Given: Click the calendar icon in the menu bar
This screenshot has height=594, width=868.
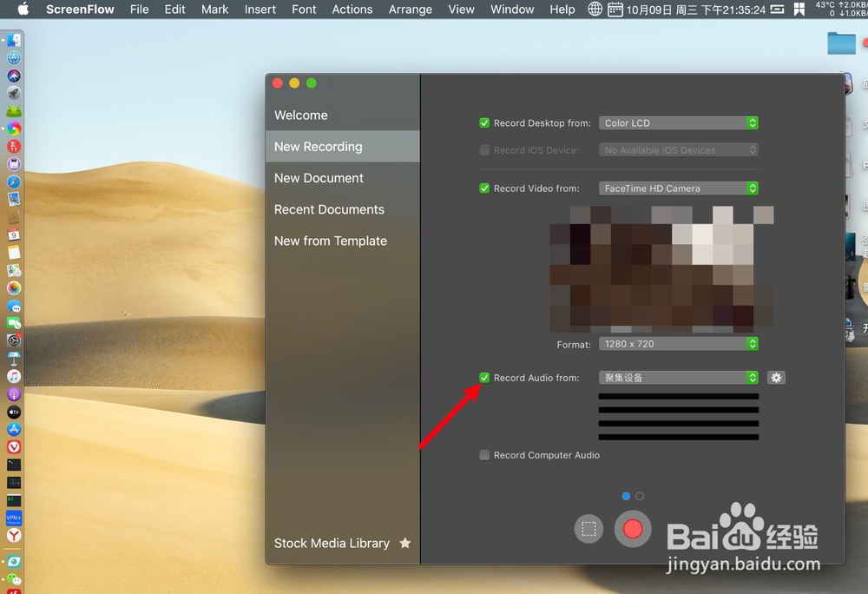Looking at the screenshot, I should pyautogui.click(x=615, y=9).
